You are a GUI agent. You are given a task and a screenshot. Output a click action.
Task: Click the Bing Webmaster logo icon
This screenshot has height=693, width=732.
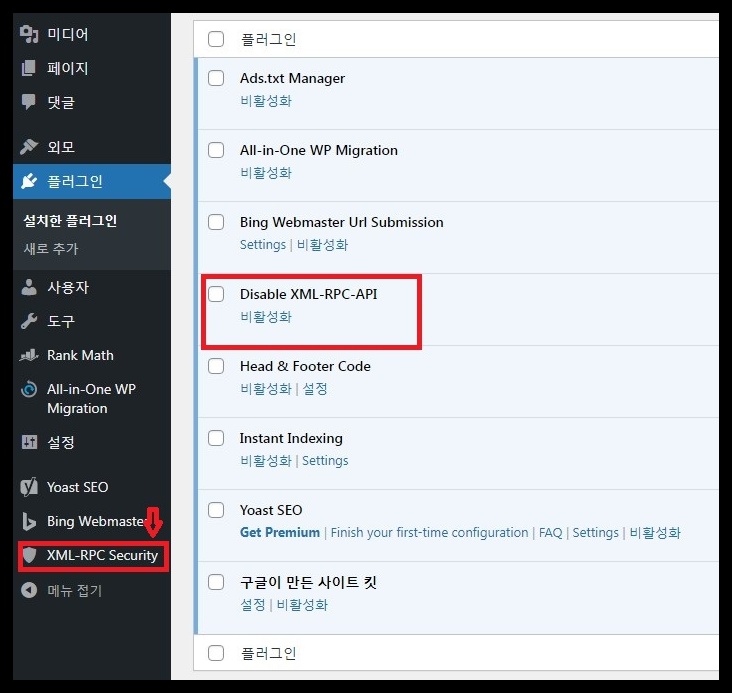point(29,521)
